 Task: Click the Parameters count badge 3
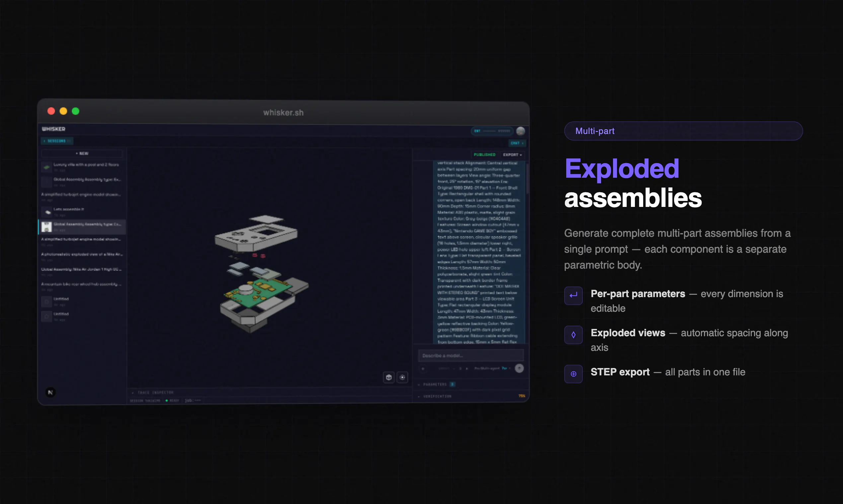point(452,384)
